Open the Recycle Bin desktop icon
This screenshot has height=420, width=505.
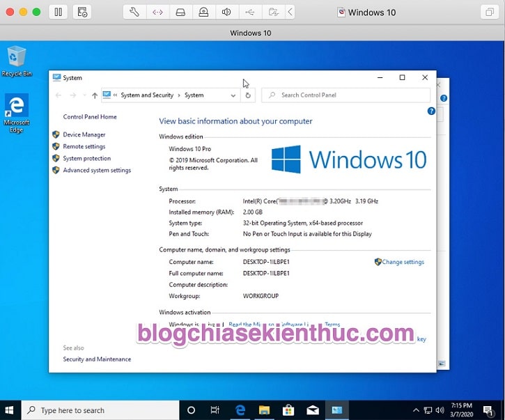pos(17,61)
